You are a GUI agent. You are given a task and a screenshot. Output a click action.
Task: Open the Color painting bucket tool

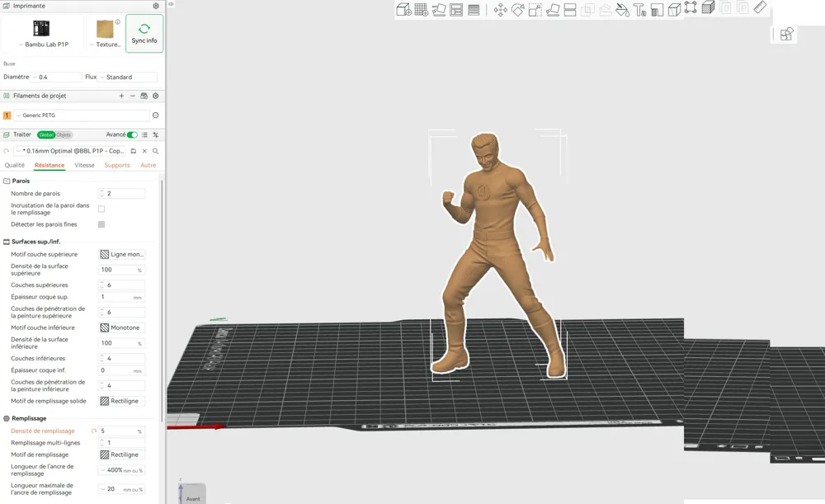click(x=622, y=10)
